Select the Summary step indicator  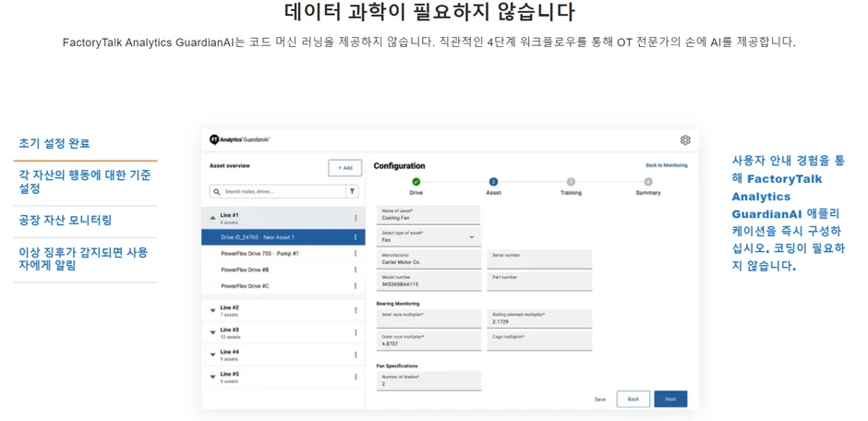point(648,182)
